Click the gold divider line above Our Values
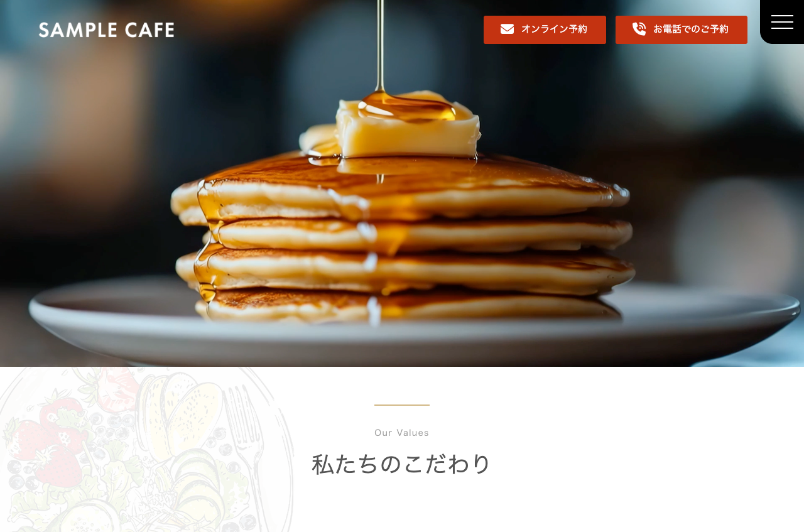 [x=402, y=405]
